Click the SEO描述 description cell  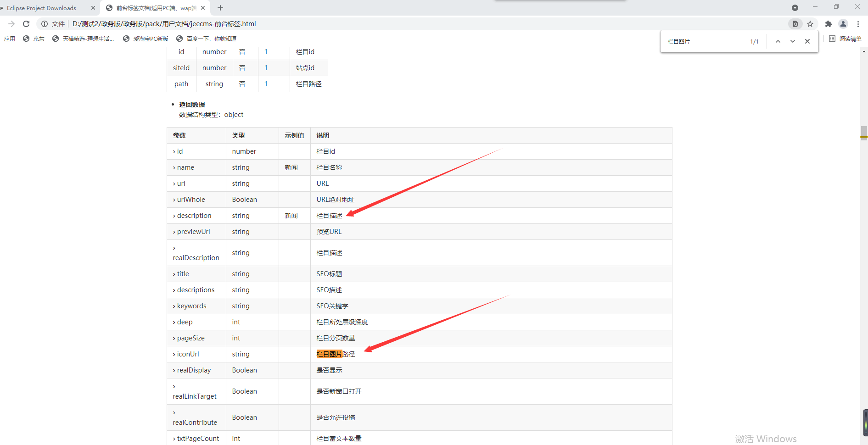click(x=491, y=290)
